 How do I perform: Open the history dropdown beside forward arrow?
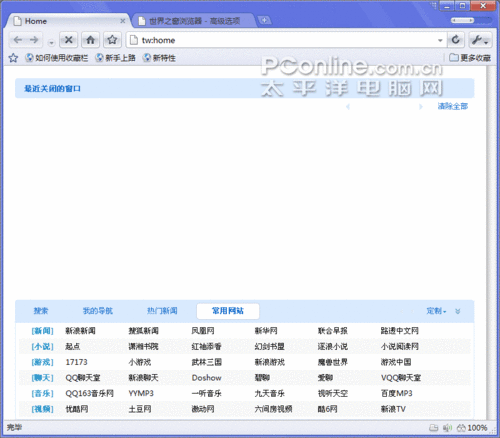pos(51,43)
